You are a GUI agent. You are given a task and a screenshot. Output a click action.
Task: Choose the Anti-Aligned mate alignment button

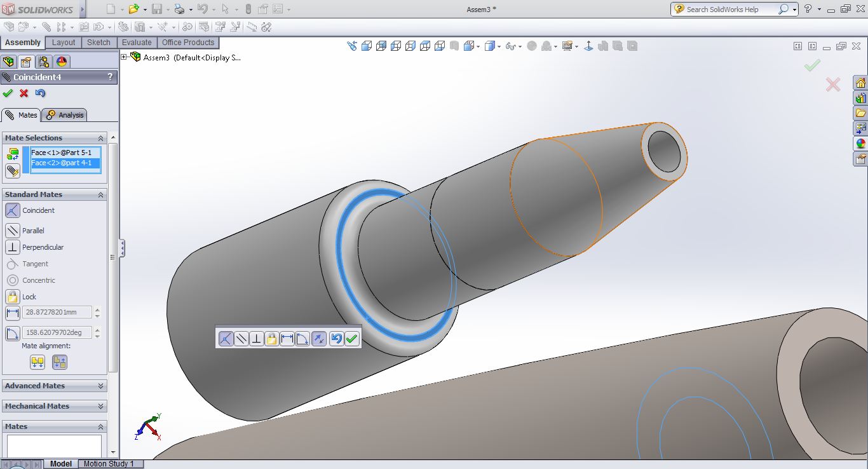[60, 362]
